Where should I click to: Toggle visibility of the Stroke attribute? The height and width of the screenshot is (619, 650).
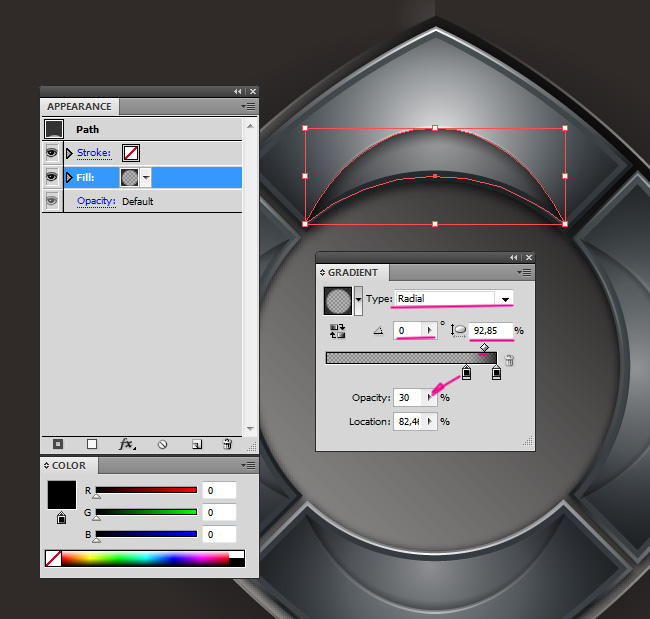[x=52, y=153]
